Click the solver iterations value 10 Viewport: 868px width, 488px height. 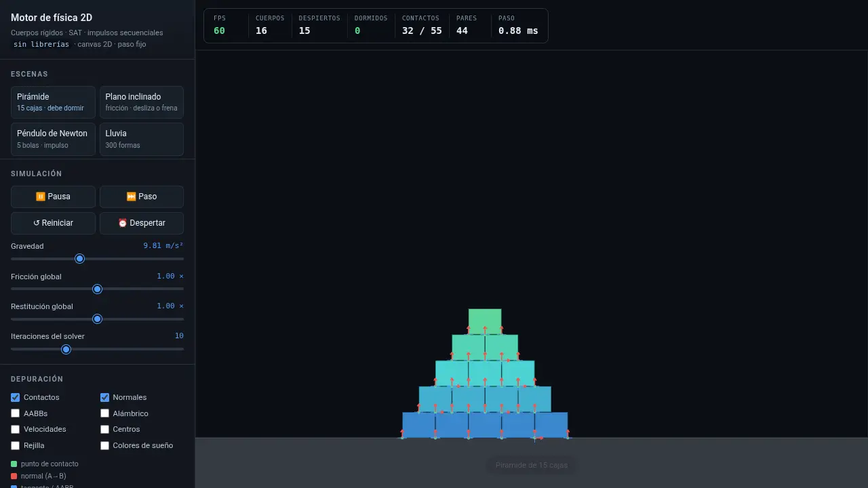click(179, 336)
